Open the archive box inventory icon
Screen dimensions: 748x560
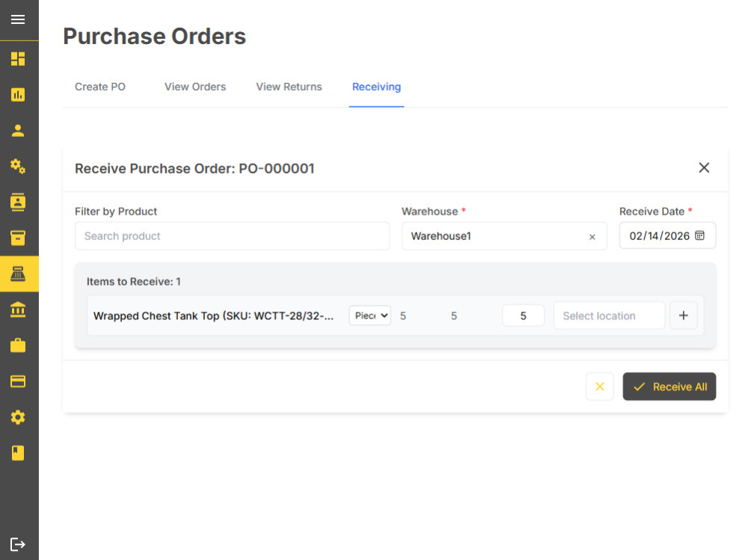(x=18, y=238)
